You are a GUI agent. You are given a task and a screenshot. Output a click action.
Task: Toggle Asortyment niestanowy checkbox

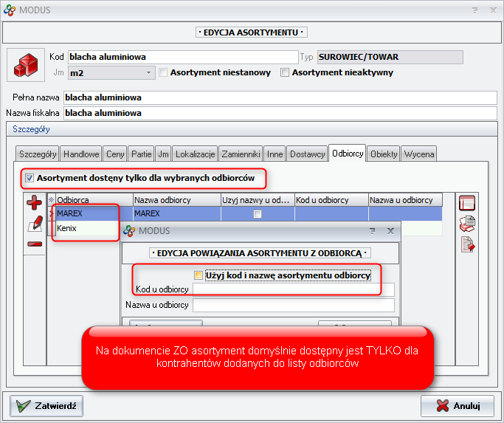163,72
